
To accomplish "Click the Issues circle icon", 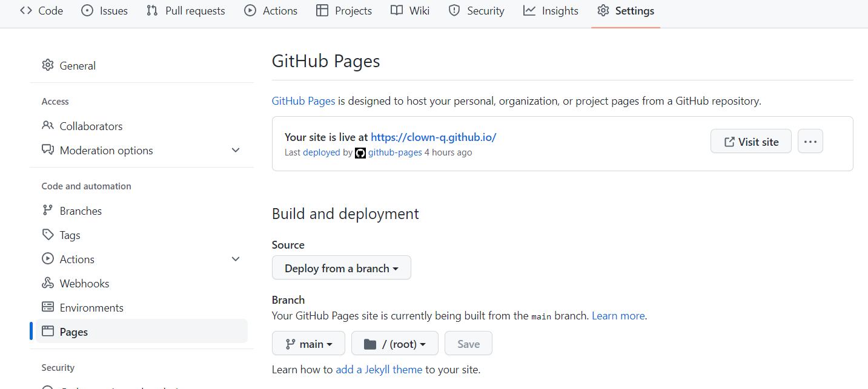I will [x=87, y=10].
